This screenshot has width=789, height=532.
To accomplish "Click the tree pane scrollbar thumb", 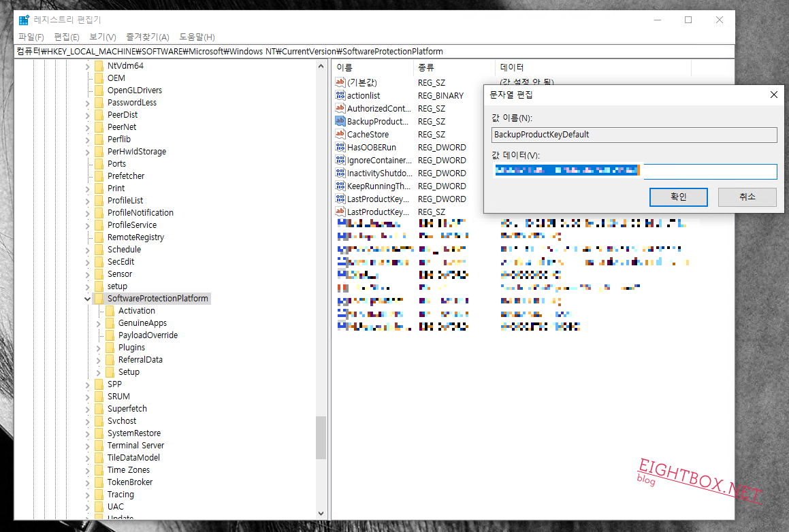I will pos(321,437).
